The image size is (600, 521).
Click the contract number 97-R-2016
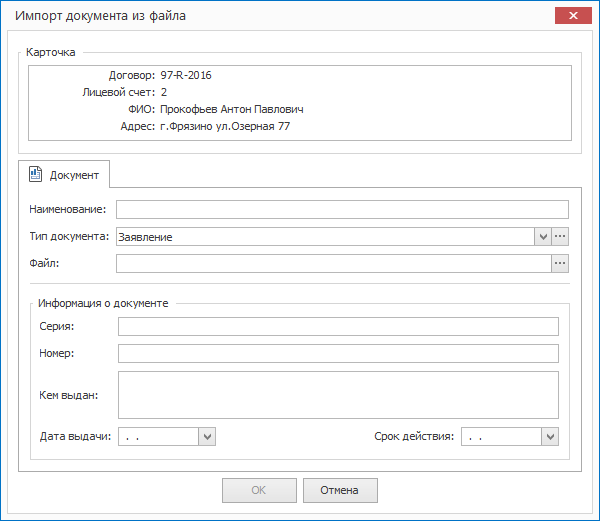click(186, 75)
